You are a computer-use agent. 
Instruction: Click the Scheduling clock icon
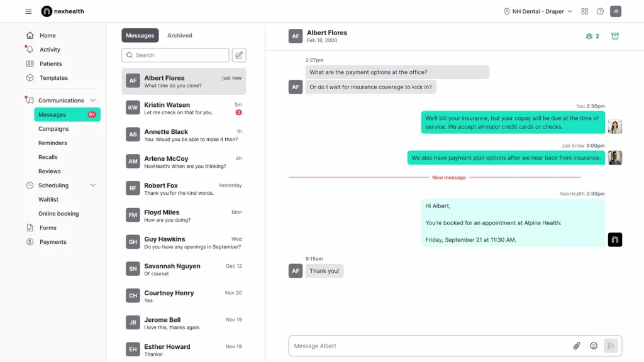point(30,185)
